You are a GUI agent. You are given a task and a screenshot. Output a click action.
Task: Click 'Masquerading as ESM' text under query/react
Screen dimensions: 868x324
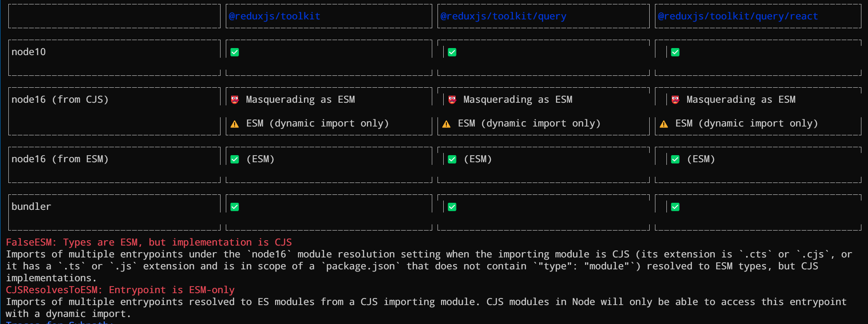[x=741, y=100]
